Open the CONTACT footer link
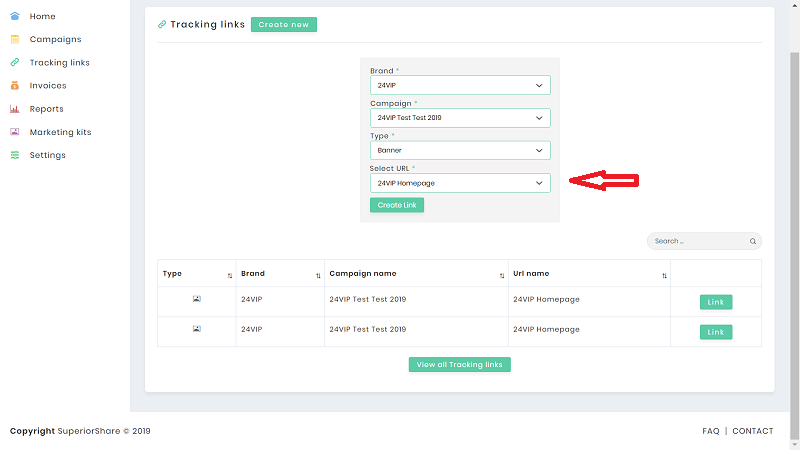The height and width of the screenshot is (450, 800). (753, 431)
